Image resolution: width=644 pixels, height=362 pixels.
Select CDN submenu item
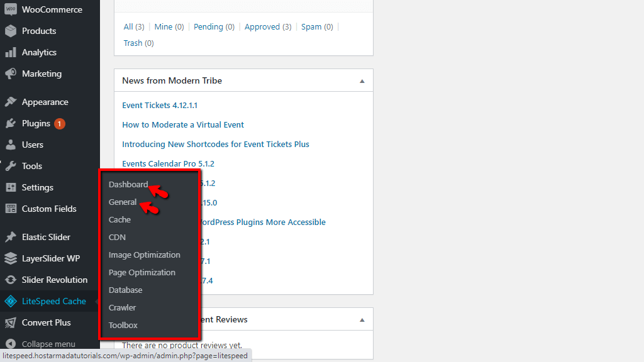coord(117,237)
